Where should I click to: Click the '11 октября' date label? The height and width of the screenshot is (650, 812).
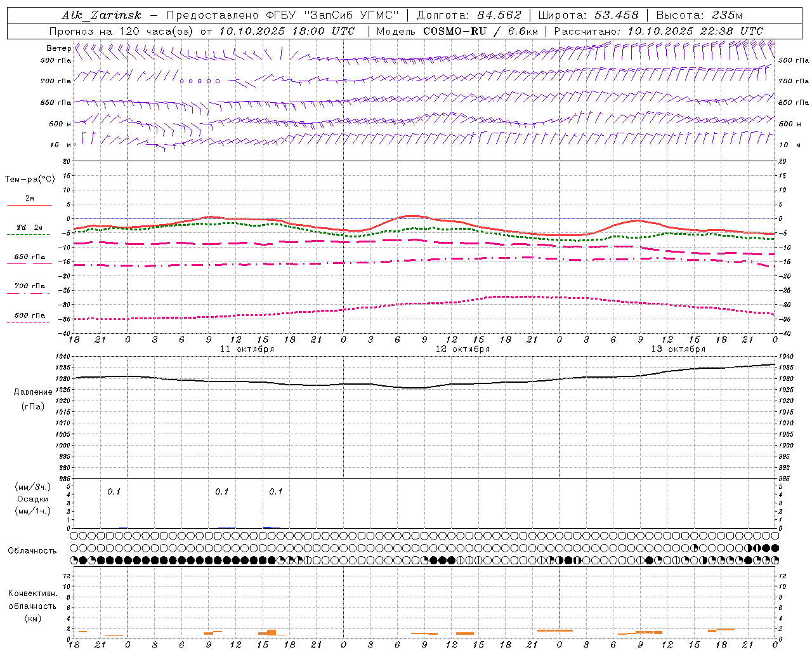click(247, 349)
